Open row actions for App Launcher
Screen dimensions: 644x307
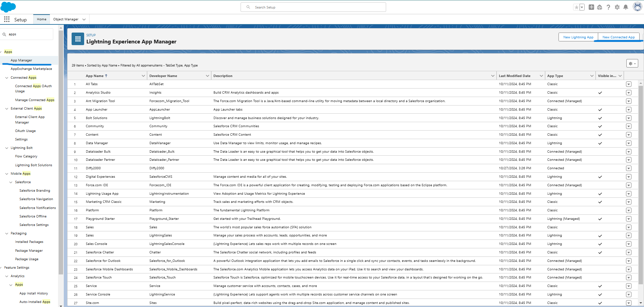[x=628, y=110]
